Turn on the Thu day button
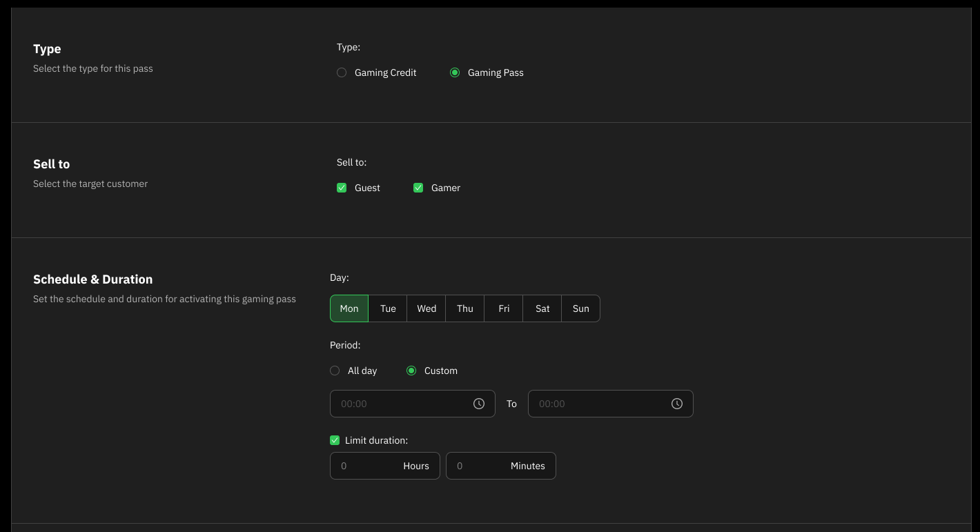980x532 pixels. pos(465,308)
